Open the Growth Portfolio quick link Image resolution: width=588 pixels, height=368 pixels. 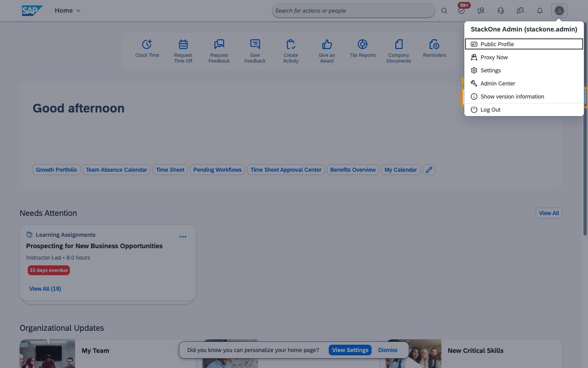pyautogui.click(x=56, y=170)
